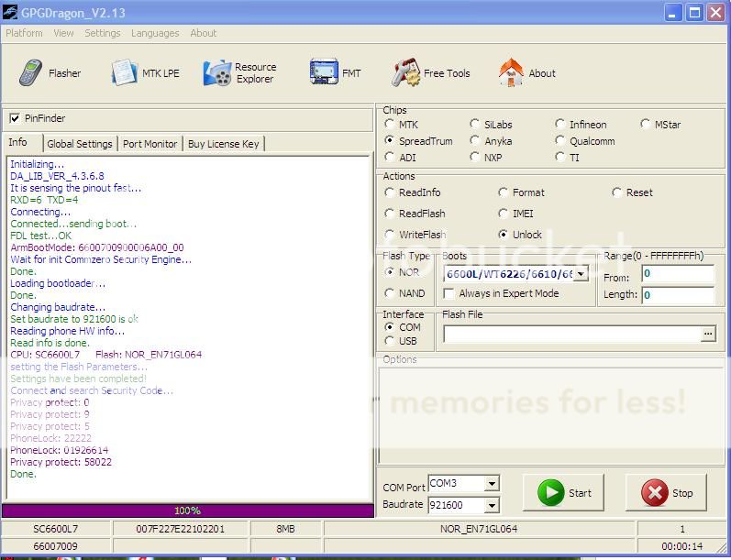Click the 00:00:14 timer in status bar

click(x=682, y=546)
